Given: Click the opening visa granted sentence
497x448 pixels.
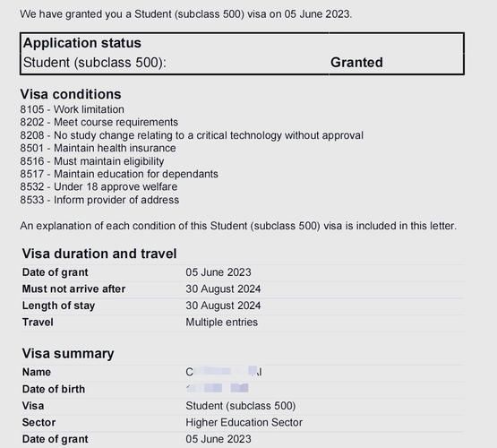Looking at the screenshot, I should coord(186,14).
